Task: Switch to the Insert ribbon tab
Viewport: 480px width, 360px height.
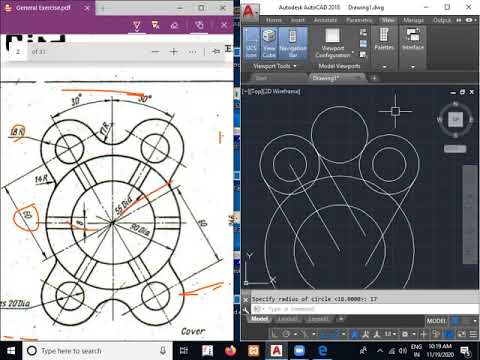Action: [298, 20]
